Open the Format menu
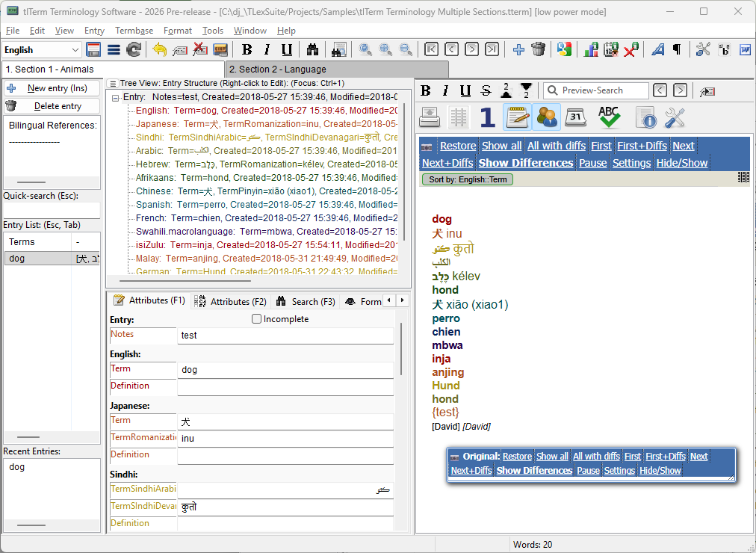Image resolution: width=756 pixels, height=553 pixels. tap(178, 31)
